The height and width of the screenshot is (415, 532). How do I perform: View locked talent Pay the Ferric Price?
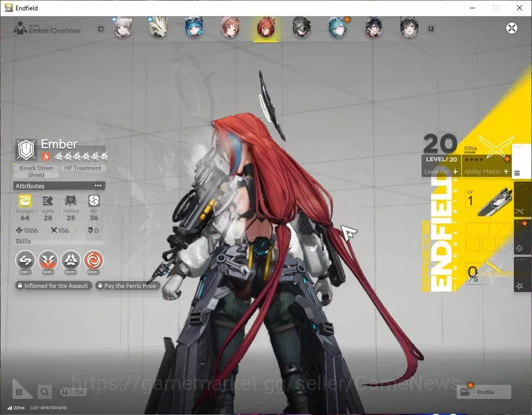(x=128, y=286)
